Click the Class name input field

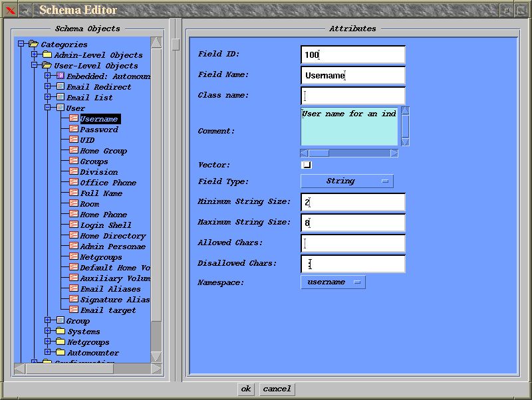coord(353,96)
